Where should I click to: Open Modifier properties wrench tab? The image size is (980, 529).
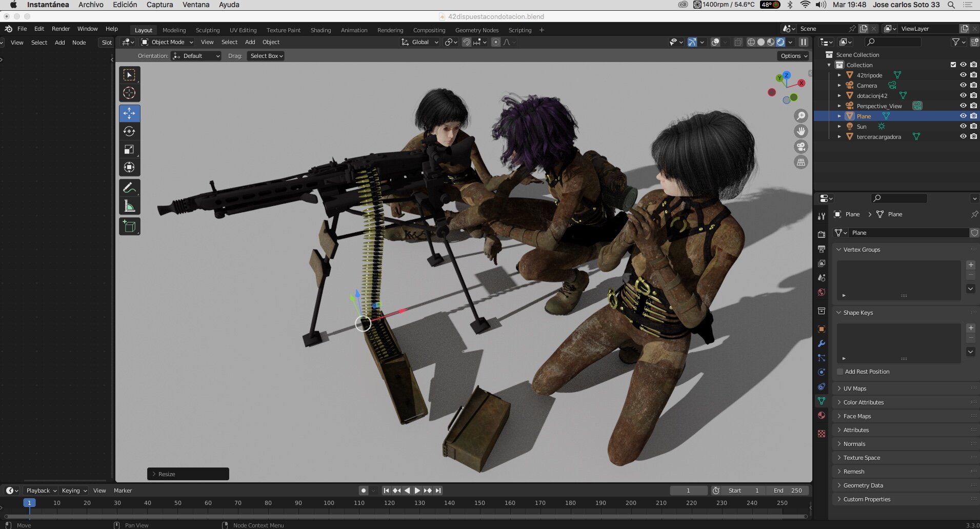click(x=822, y=343)
